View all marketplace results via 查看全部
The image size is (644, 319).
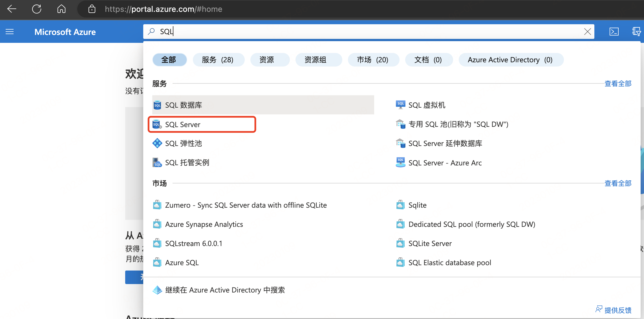click(618, 183)
